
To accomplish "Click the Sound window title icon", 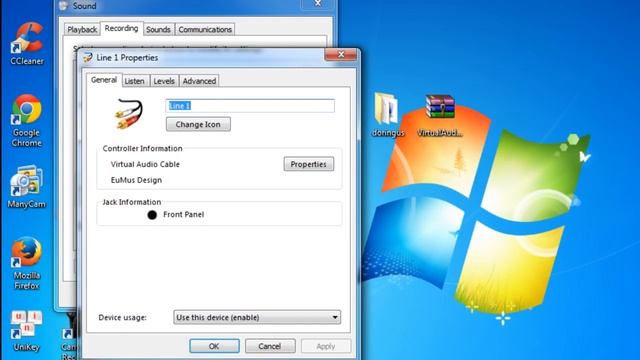I will point(64,6).
